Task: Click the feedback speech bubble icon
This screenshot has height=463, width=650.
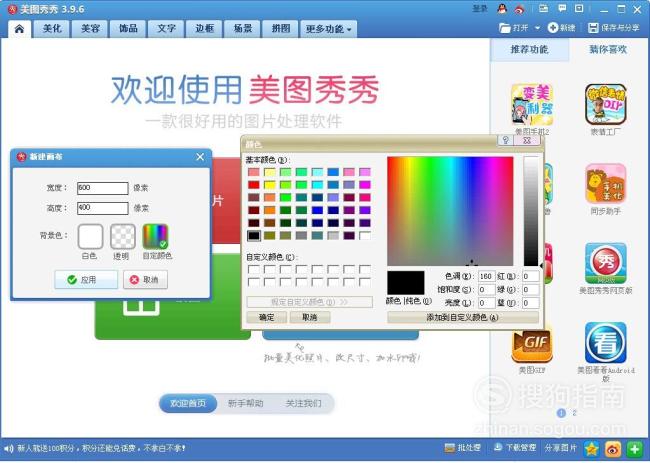Action: [x=562, y=8]
